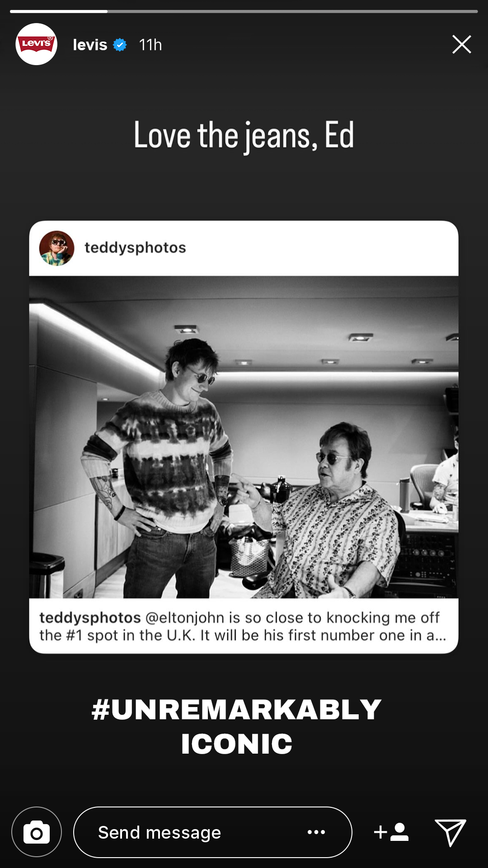Tap the 11h timestamp
Image resolution: width=488 pixels, height=868 pixels.
(x=150, y=45)
